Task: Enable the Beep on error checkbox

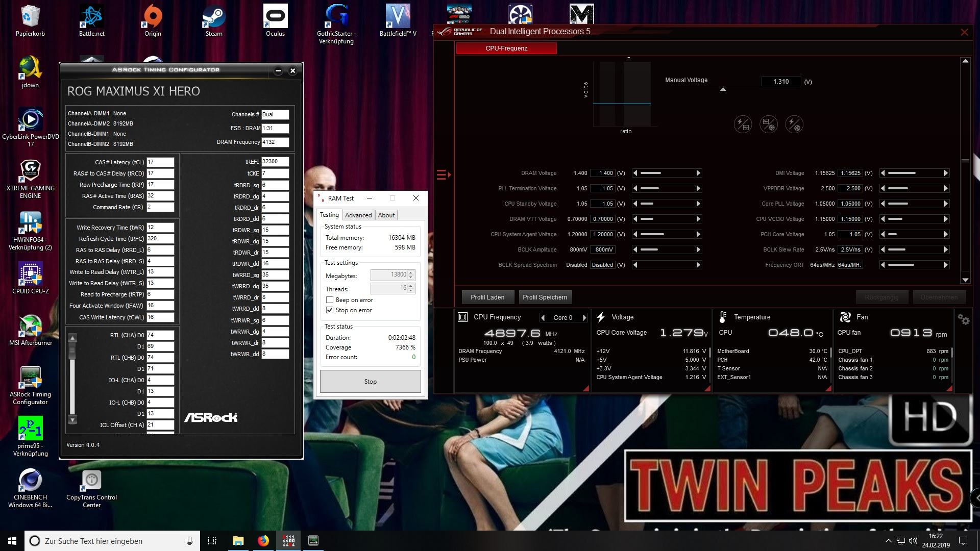Action: [330, 300]
